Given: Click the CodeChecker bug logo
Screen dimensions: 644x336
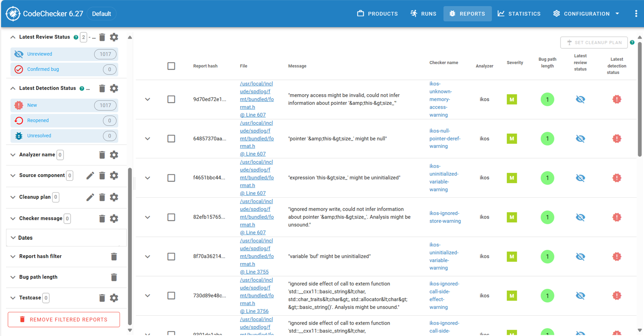Looking at the screenshot, I should click(x=13, y=14).
